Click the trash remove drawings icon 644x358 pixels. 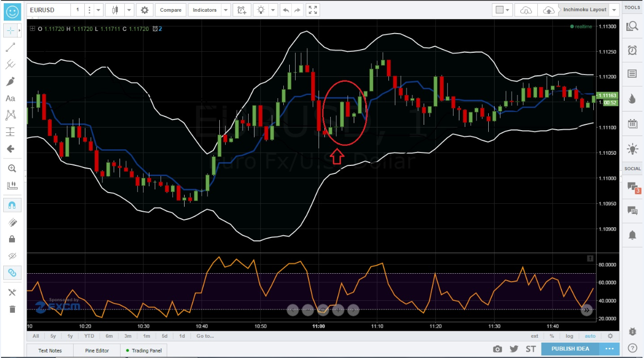[12, 309]
